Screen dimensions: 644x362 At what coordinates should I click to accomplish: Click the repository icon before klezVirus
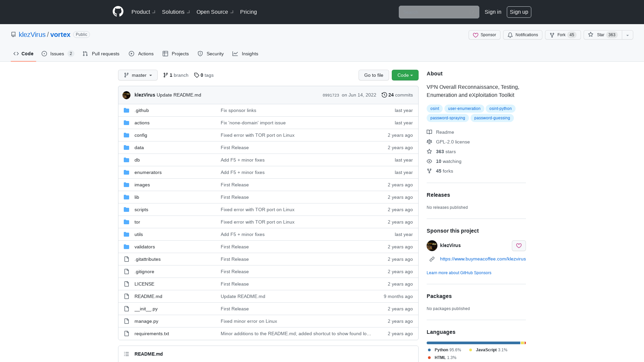(13, 35)
